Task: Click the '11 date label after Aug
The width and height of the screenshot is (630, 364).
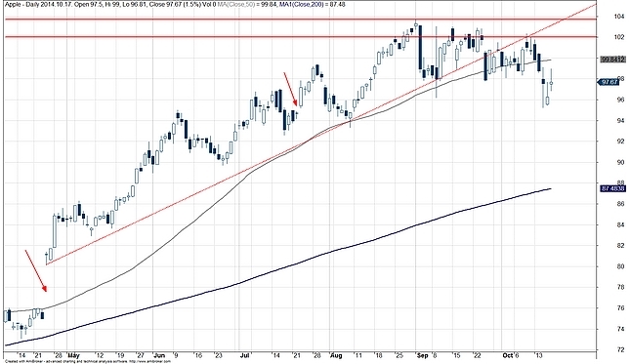Action: pos(357,355)
